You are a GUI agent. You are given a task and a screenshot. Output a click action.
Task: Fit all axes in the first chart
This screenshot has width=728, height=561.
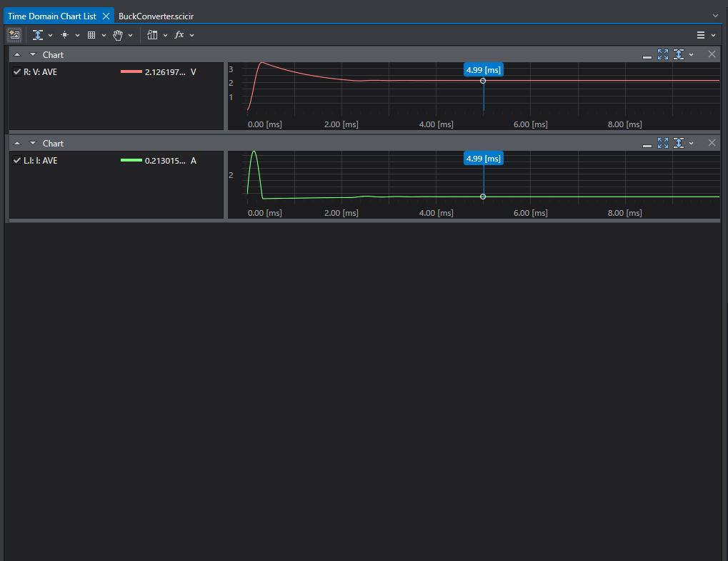pyautogui.click(x=663, y=54)
